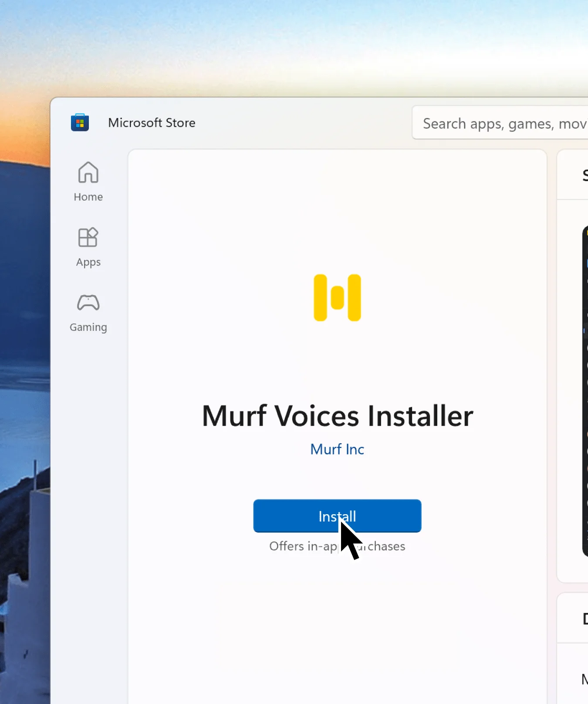The height and width of the screenshot is (704, 588).
Task: Focus the Search apps, games field
Action: [500, 123]
